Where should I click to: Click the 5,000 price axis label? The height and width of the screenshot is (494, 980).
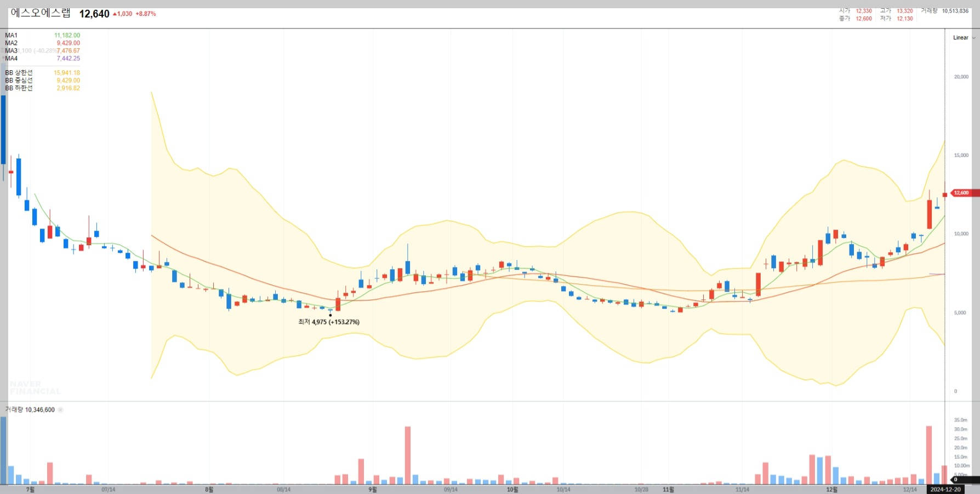coord(960,313)
